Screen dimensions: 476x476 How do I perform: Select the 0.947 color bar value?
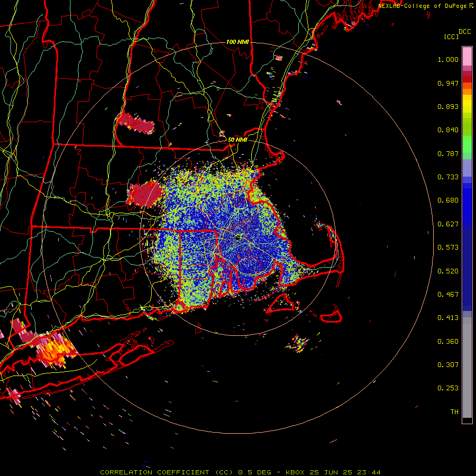pos(448,83)
